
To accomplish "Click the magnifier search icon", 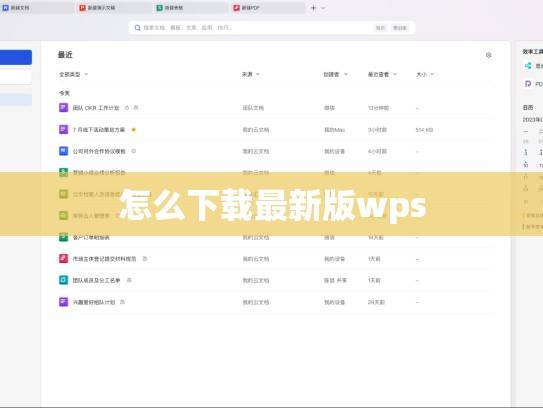I will [x=137, y=28].
